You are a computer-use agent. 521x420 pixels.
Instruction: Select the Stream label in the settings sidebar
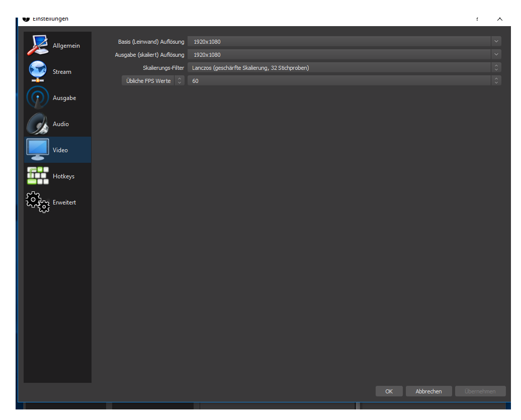[x=62, y=72]
